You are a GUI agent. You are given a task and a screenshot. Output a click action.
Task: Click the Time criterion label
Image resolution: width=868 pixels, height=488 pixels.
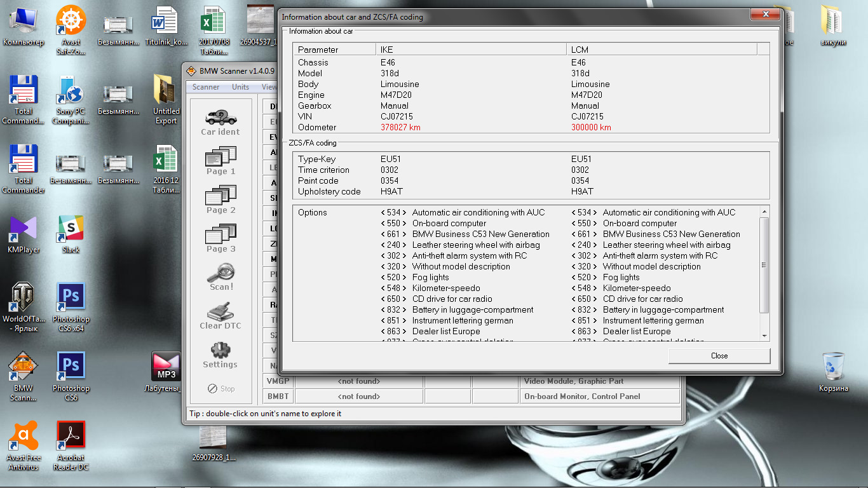tap(323, 170)
